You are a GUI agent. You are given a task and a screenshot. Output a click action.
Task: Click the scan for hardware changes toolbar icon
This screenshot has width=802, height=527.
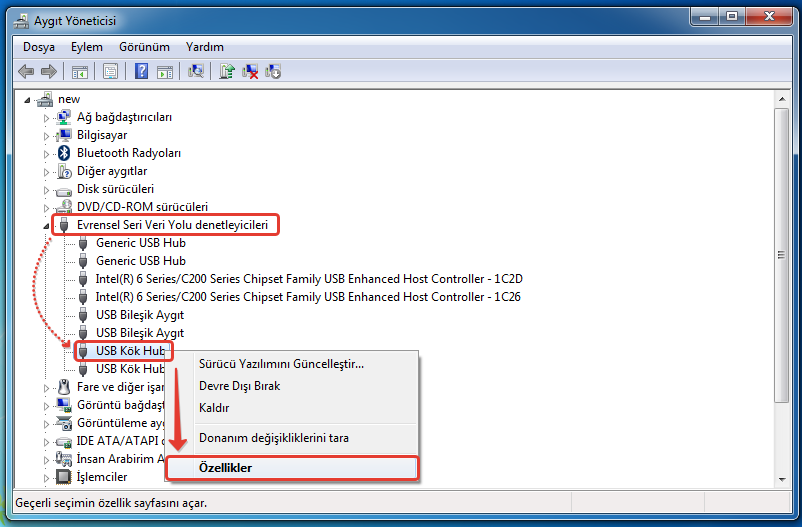tap(197, 71)
